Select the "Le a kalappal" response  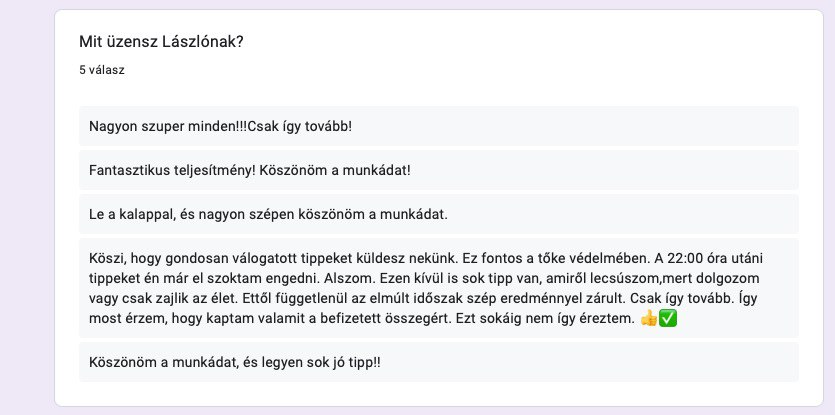tap(438, 214)
